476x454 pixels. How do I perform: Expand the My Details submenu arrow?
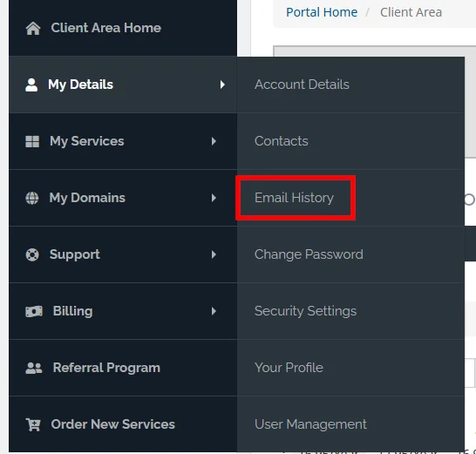(222, 85)
